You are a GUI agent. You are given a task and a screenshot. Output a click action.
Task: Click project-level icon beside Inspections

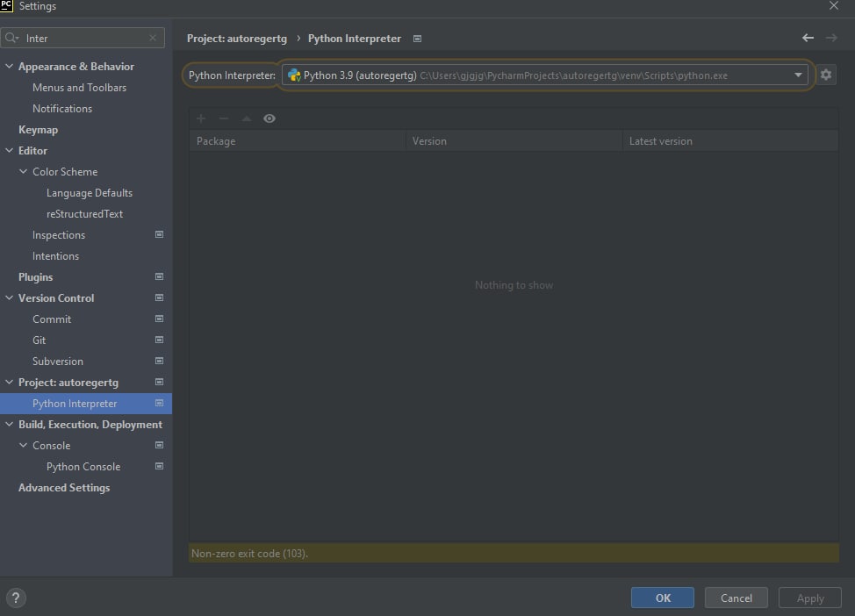click(x=159, y=234)
